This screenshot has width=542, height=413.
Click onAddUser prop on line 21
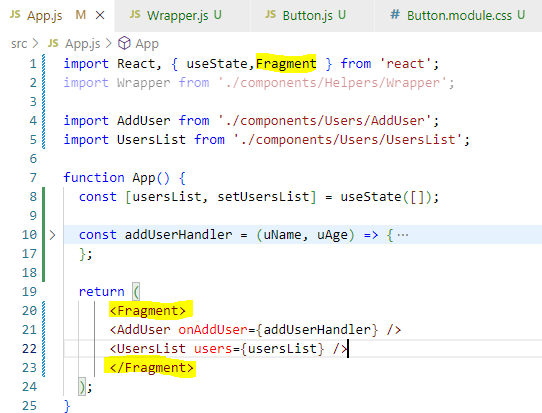click(x=213, y=330)
